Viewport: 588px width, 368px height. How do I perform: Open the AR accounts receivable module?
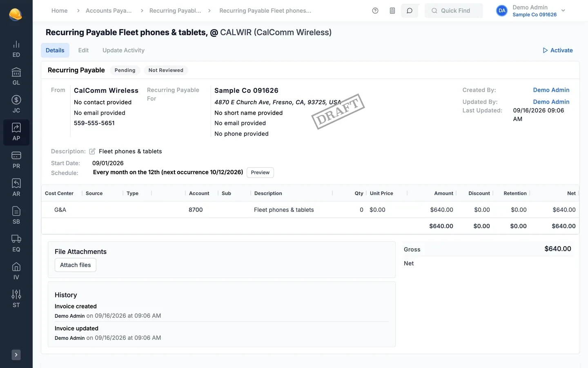click(x=16, y=188)
